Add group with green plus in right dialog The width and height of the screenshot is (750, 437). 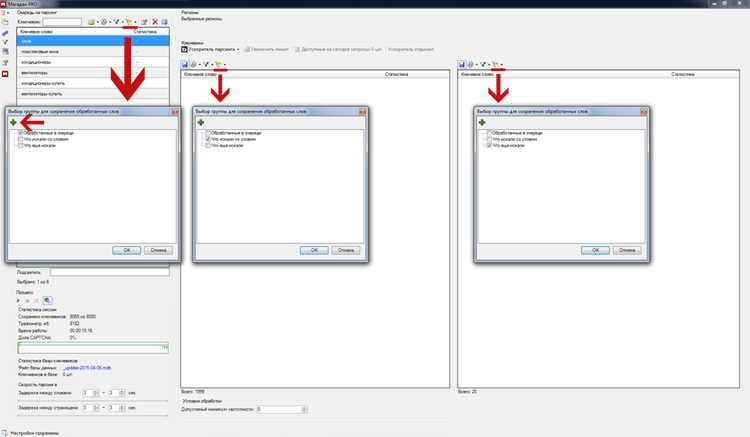coord(482,122)
